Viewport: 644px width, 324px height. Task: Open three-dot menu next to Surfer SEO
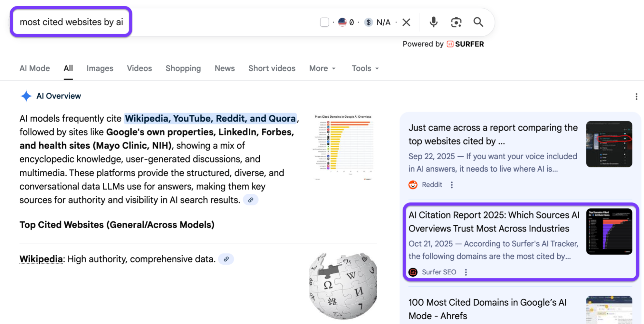(466, 272)
